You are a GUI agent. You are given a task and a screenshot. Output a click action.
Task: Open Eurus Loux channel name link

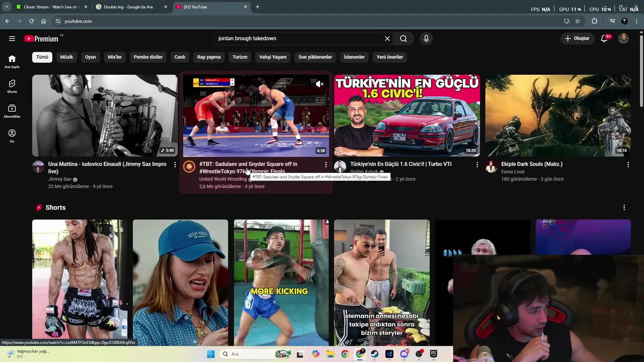513,171
